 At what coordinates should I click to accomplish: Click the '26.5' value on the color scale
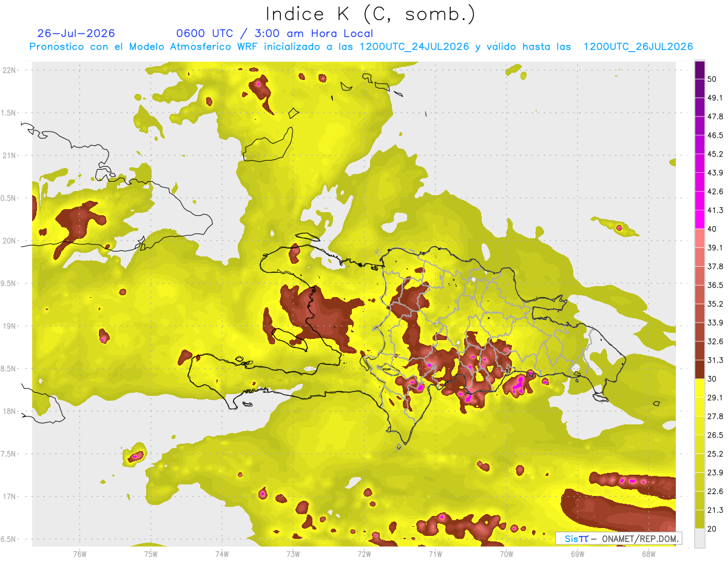(x=715, y=435)
